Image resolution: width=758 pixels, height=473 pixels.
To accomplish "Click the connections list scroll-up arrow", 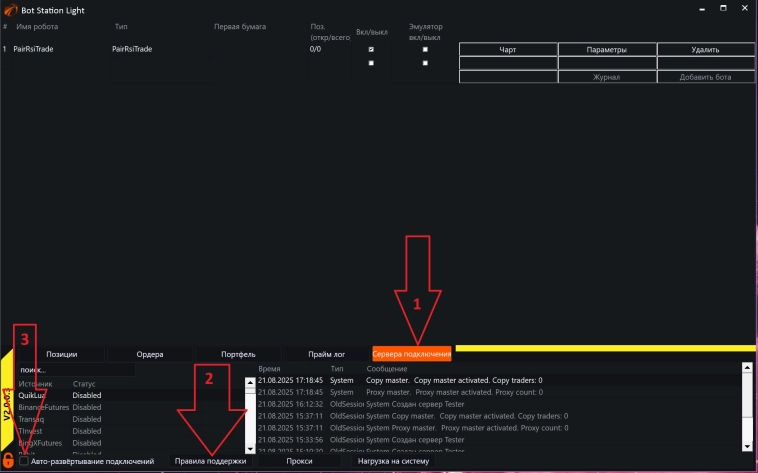I will 250,381.
